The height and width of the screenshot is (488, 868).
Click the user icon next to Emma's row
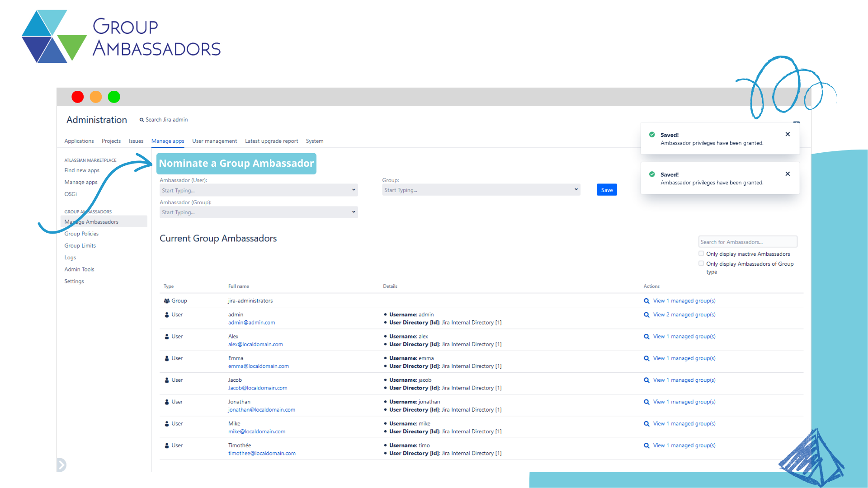tap(166, 358)
